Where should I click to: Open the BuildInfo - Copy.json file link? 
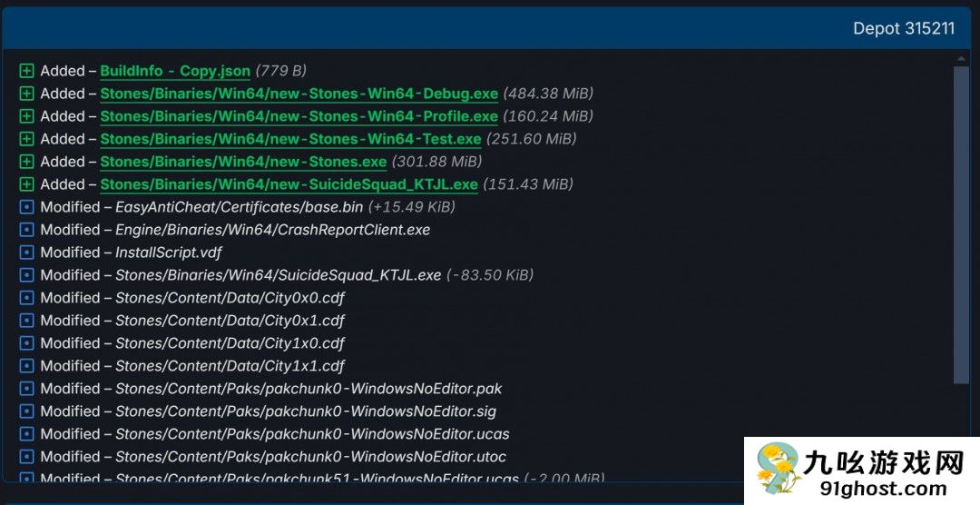(x=174, y=71)
